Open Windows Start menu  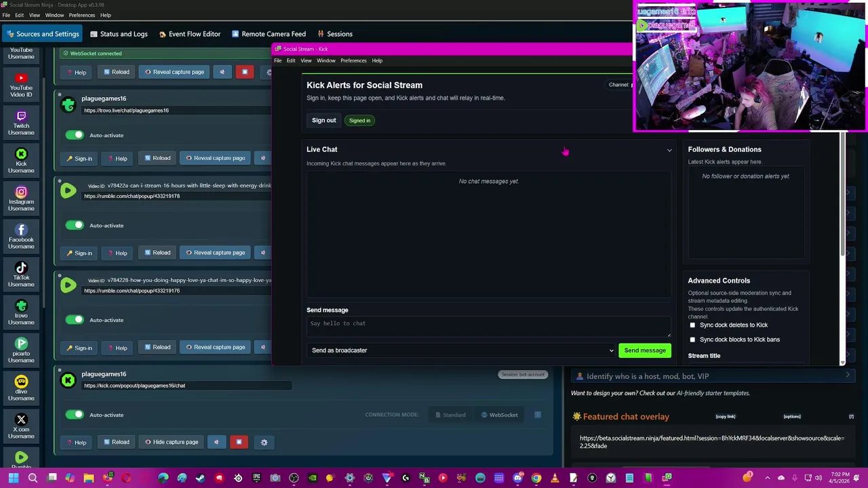(x=14, y=478)
